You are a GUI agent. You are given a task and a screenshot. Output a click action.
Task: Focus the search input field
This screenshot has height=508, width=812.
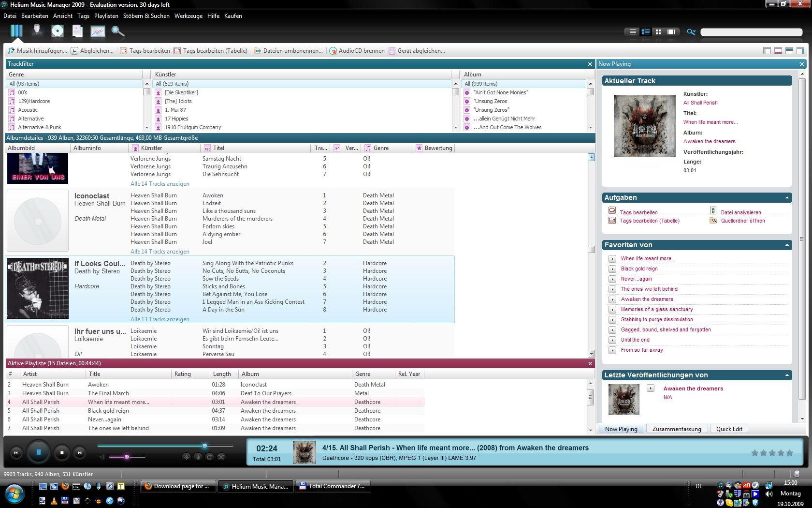click(752, 32)
